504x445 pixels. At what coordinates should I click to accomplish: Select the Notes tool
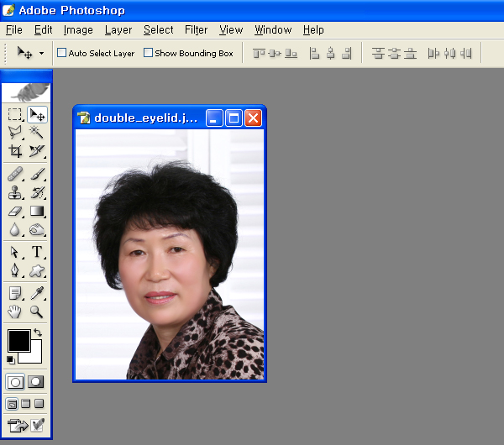pyautogui.click(x=15, y=293)
